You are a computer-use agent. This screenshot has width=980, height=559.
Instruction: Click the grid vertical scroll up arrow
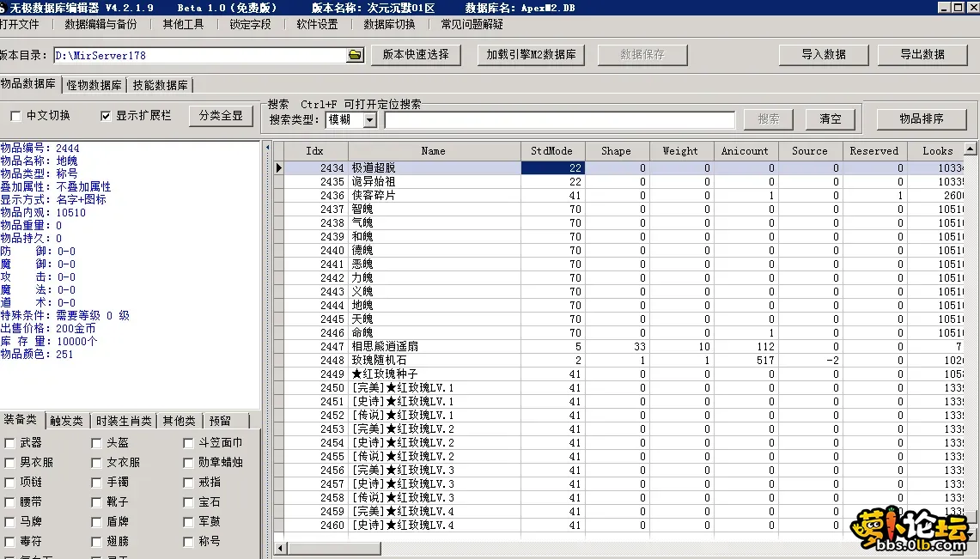coord(970,149)
